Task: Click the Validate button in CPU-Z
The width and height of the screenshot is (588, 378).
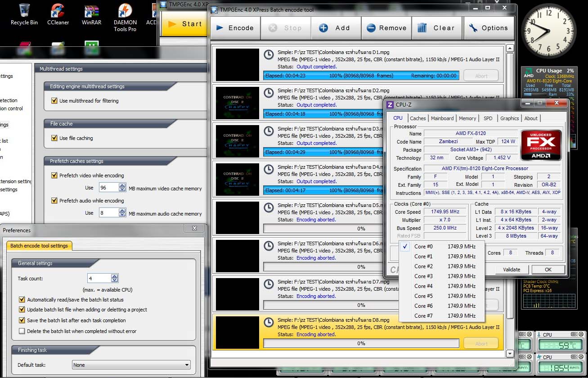Action: (512, 270)
